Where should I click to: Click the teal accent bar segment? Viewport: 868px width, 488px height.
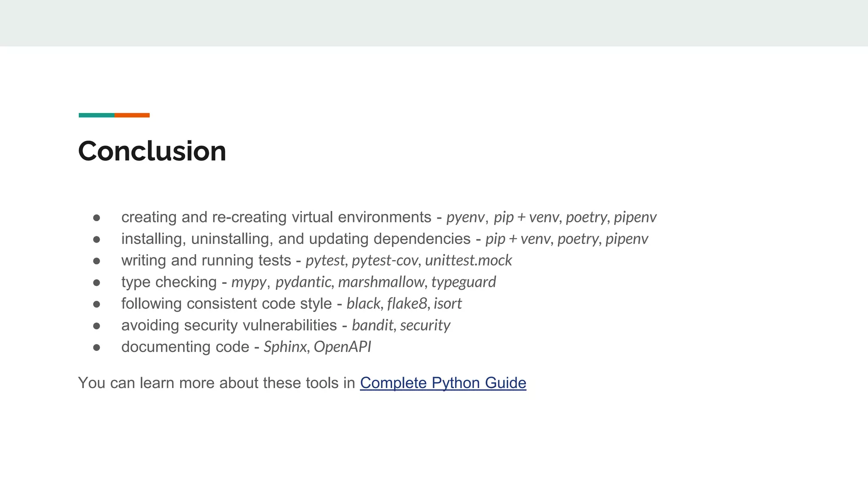pyautogui.click(x=97, y=115)
